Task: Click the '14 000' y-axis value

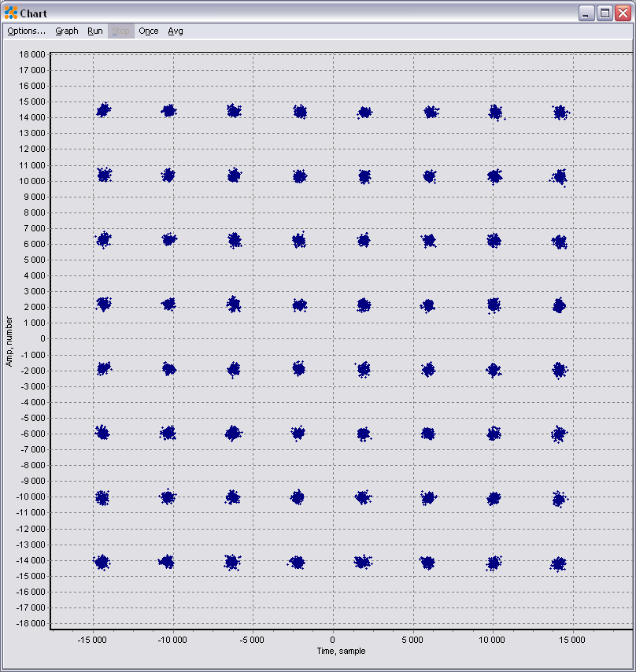Action: [x=31, y=117]
